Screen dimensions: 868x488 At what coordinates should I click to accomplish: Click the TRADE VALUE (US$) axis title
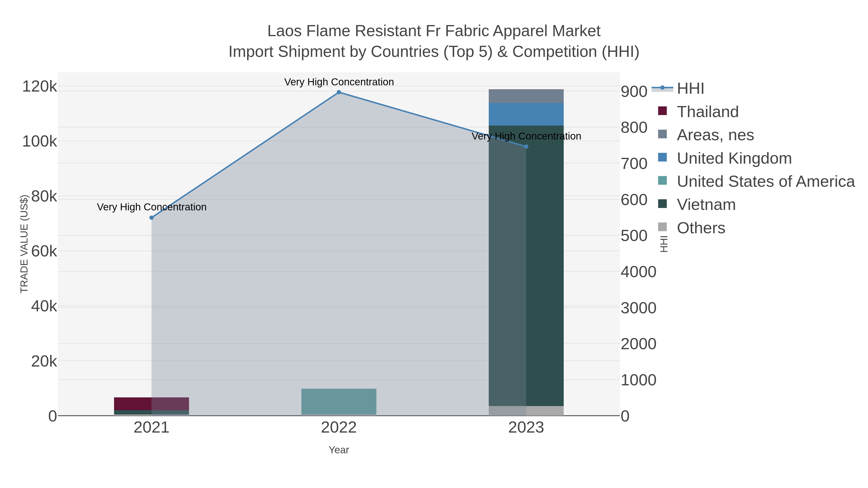tap(24, 244)
